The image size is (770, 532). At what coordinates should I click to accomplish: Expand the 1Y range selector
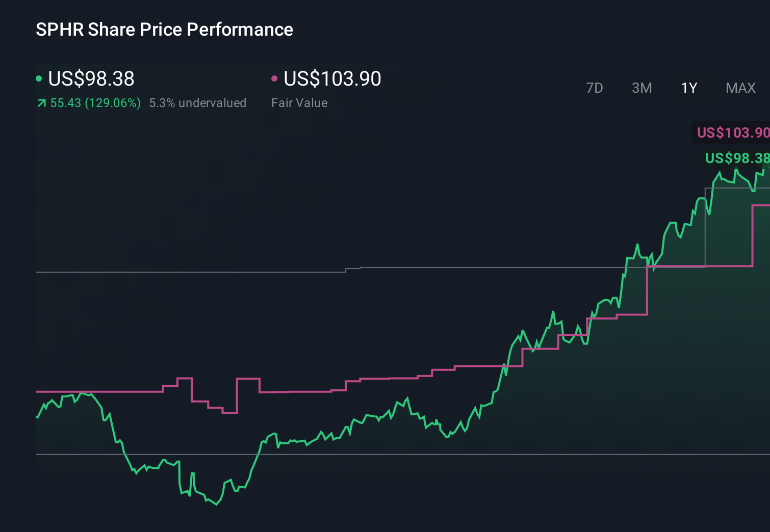click(x=688, y=88)
